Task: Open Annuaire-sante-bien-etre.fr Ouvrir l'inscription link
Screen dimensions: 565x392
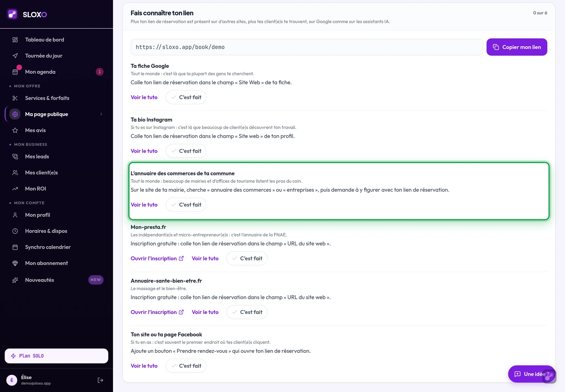Action: coord(157,312)
